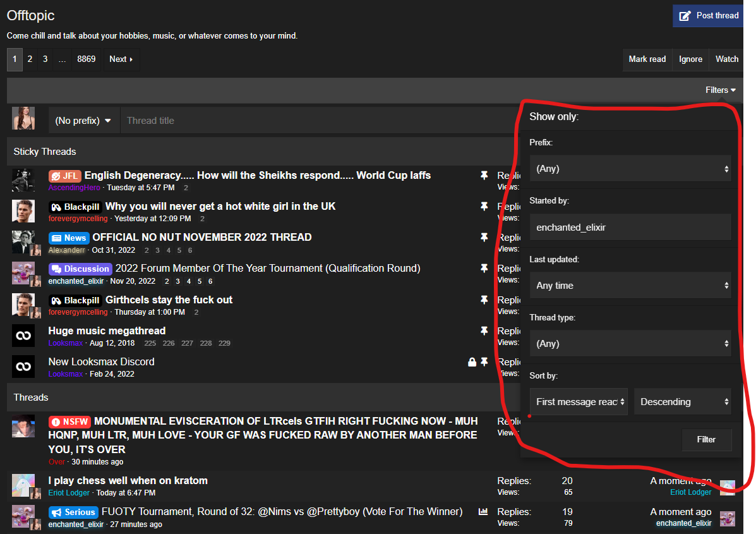This screenshot has width=756, height=534.
Task: Open the Descending sort order dropdown
Action: [682, 402]
